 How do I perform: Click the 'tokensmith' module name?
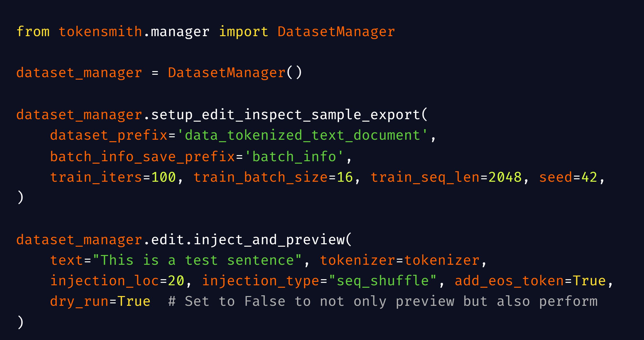(101, 32)
